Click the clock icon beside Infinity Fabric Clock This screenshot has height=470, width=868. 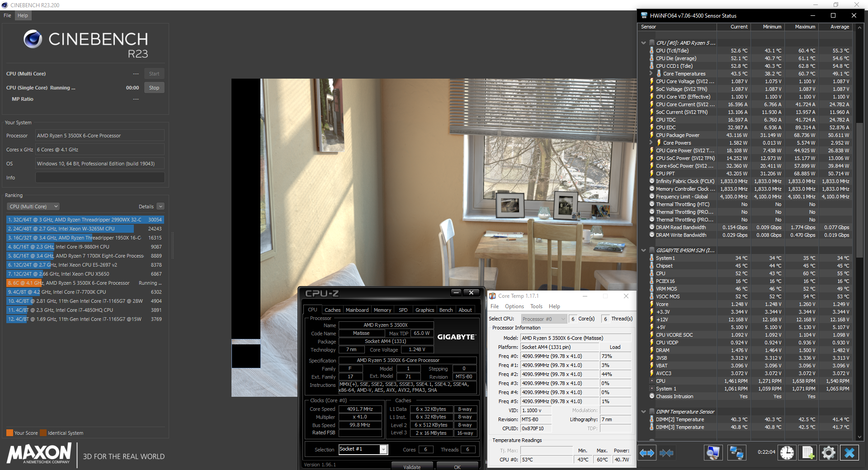click(651, 181)
